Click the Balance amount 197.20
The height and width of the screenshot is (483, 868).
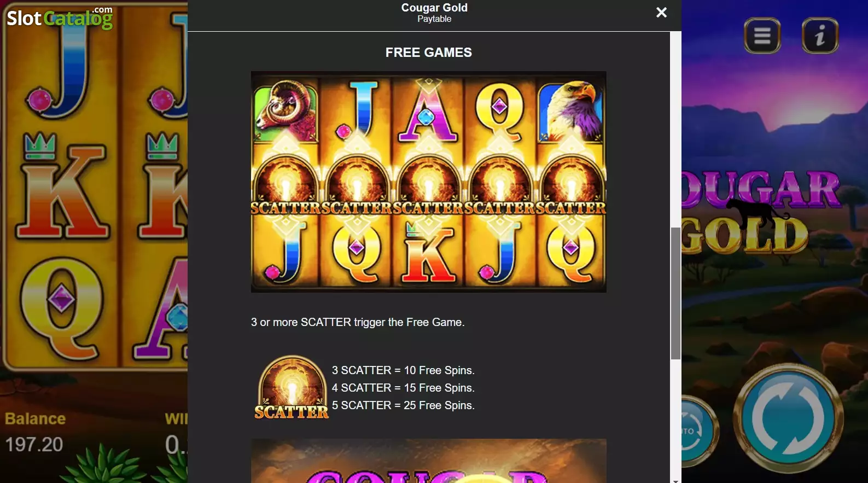tap(34, 444)
